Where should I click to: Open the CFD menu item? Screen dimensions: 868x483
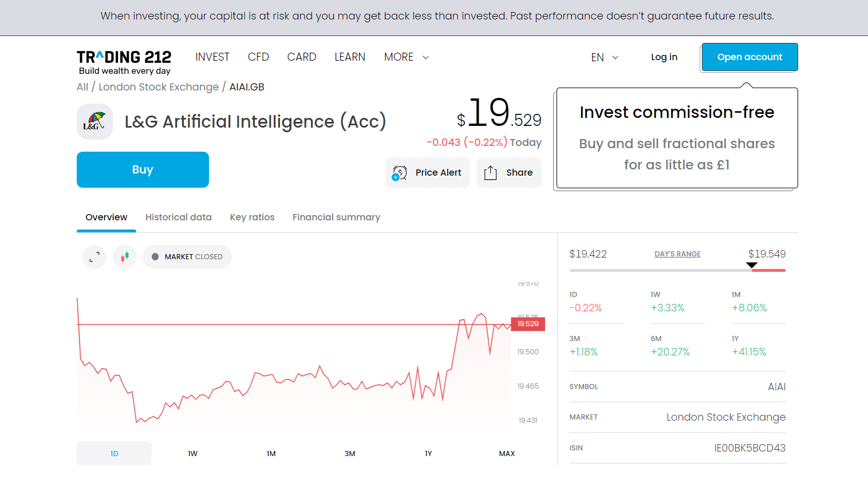(x=258, y=57)
